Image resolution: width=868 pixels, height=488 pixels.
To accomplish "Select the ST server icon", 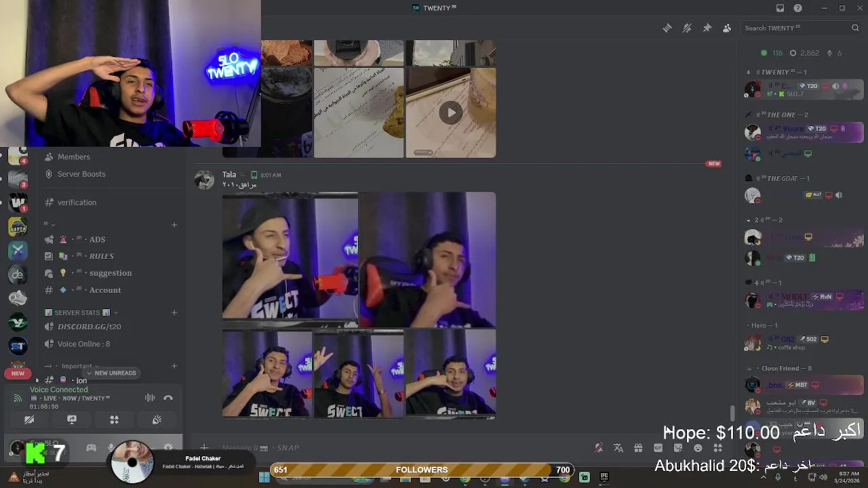I will point(18,346).
